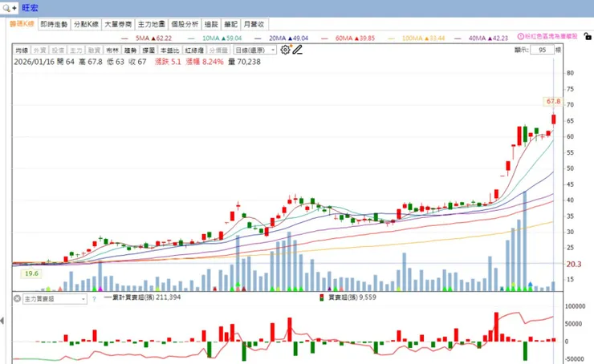Open the 主力地圖 tab
This screenshot has width=594, height=364.
click(151, 24)
